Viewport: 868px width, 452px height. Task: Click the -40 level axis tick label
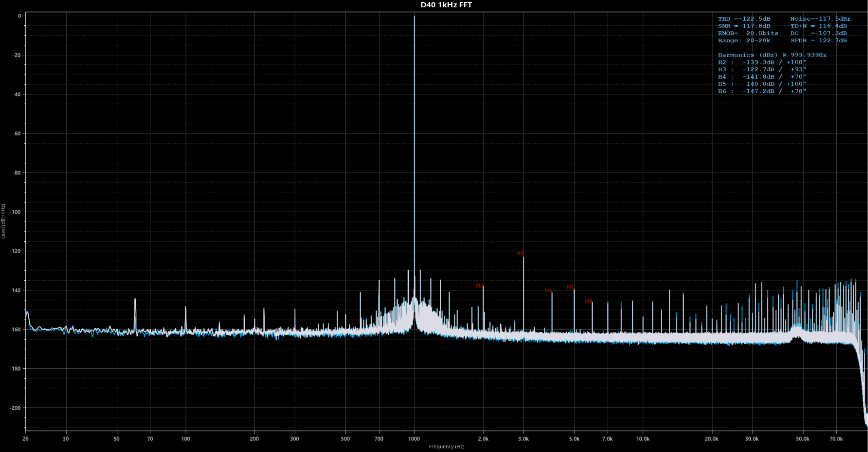tap(17, 94)
